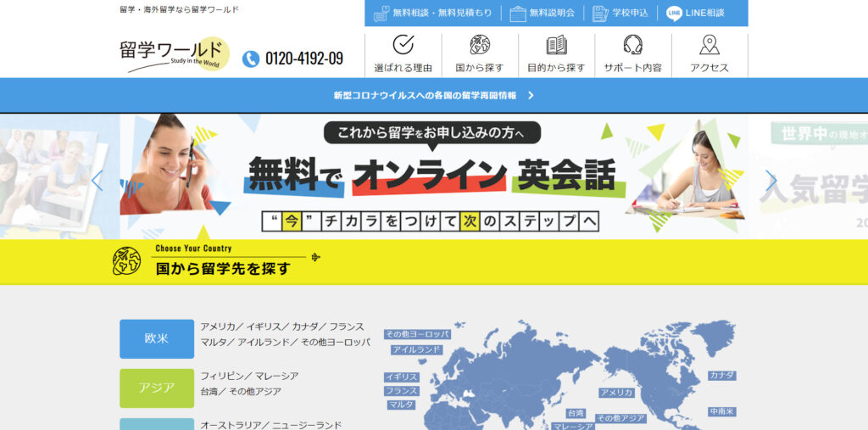Click 中南米 label on the map
This screenshot has height=430, width=868.
[x=722, y=411]
